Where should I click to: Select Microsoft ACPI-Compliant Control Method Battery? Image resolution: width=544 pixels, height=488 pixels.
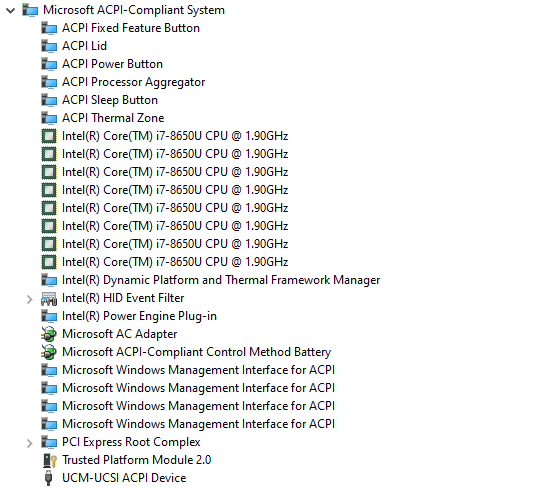click(x=196, y=352)
